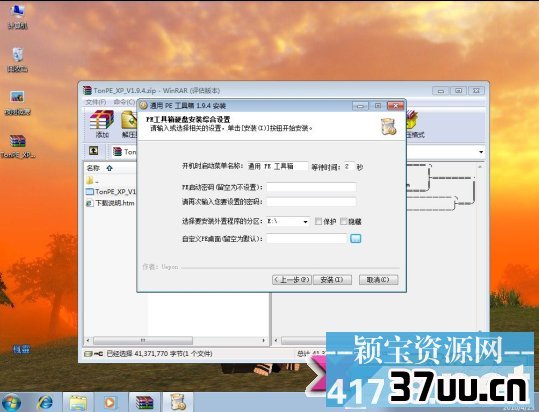Click the Internet Explorer taskbar icon
The image size is (539, 412).
click(x=46, y=402)
